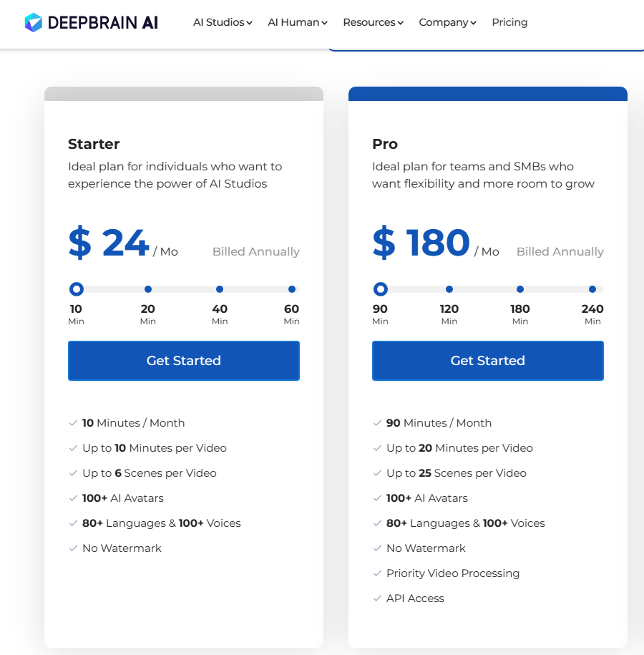This screenshot has height=655, width=644.
Task: Set Starter plan slider to 60 Min
Action: point(292,289)
